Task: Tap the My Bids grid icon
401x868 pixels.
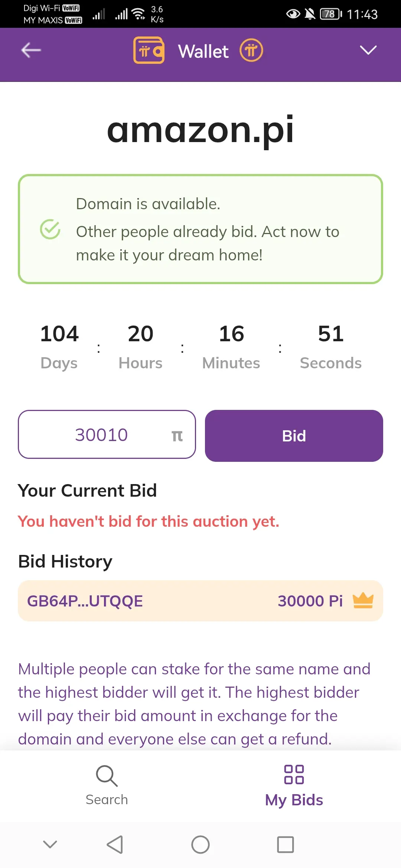Action: pos(294,775)
